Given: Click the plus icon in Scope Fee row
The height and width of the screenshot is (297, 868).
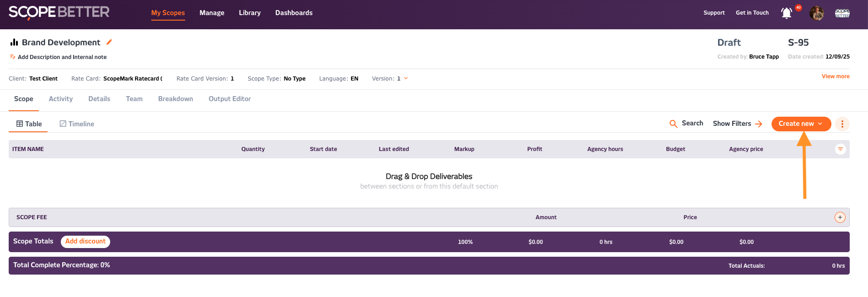Looking at the screenshot, I should pos(840,217).
